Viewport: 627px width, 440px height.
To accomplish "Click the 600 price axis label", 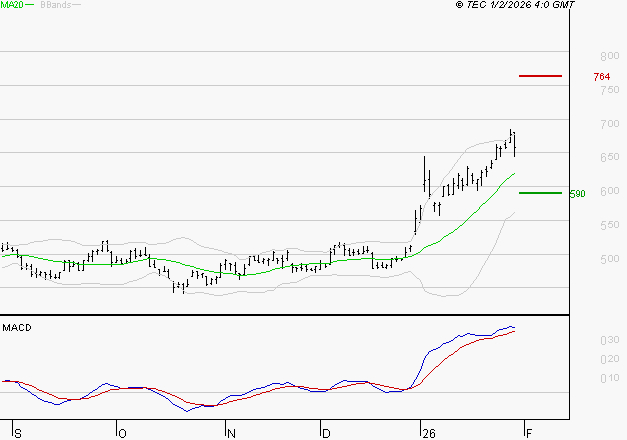I will click(x=610, y=191).
